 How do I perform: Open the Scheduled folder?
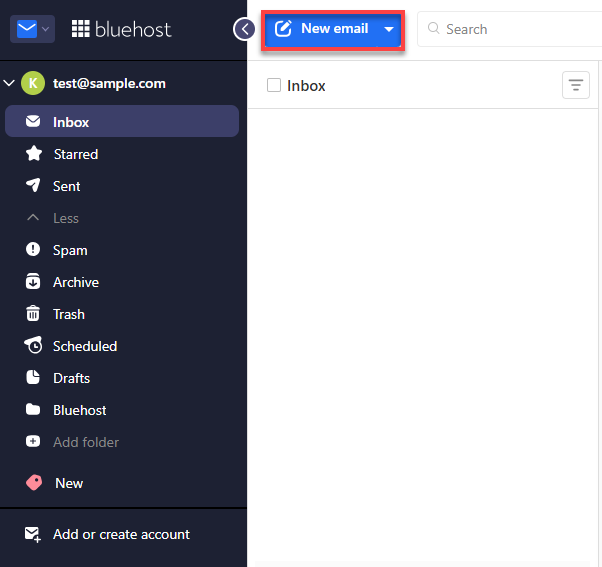pyautogui.click(x=85, y=346)
